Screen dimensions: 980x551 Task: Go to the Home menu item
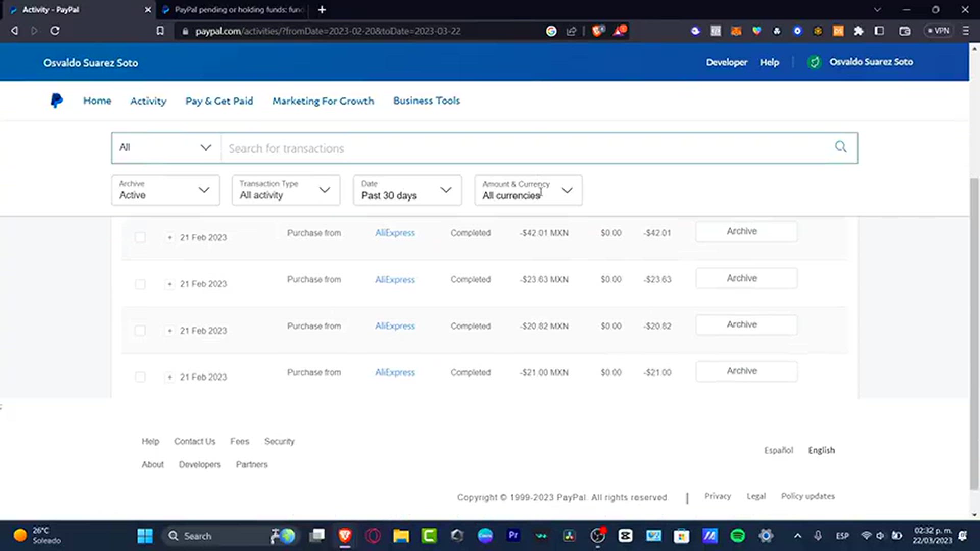[x=97, y=101]
